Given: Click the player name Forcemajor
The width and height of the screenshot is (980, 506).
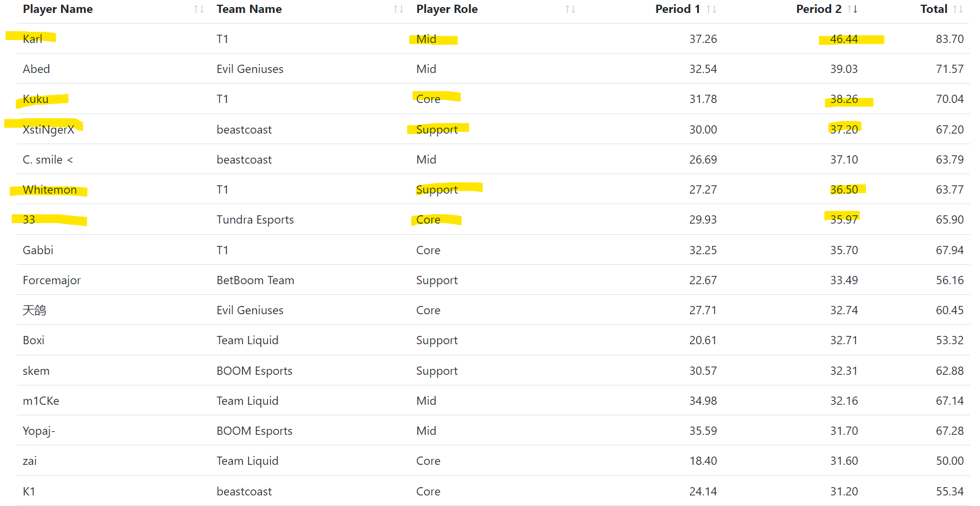Looking at the screenshot, I should pos(52,280).
